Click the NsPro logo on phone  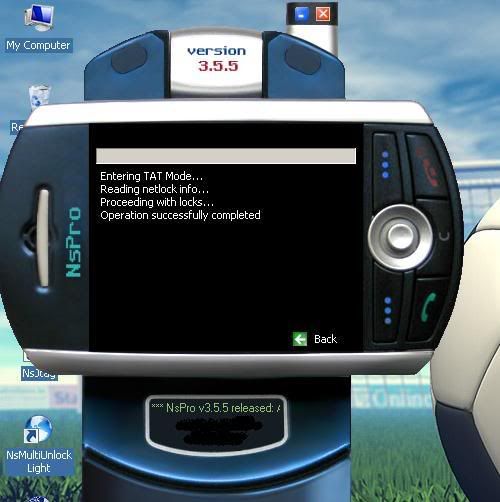coord(74,243)
